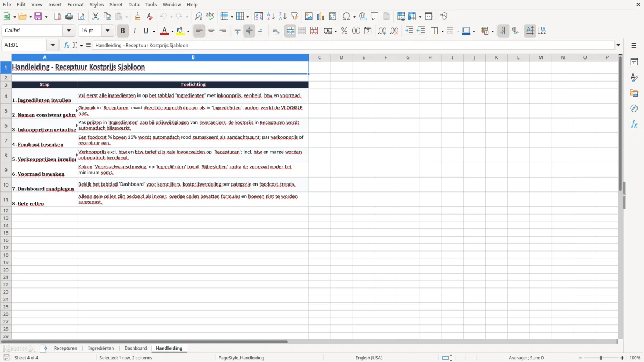The width and height of the screenshot is (644, 362).
Task: Center vertically in cell
Action: (249, 31)
